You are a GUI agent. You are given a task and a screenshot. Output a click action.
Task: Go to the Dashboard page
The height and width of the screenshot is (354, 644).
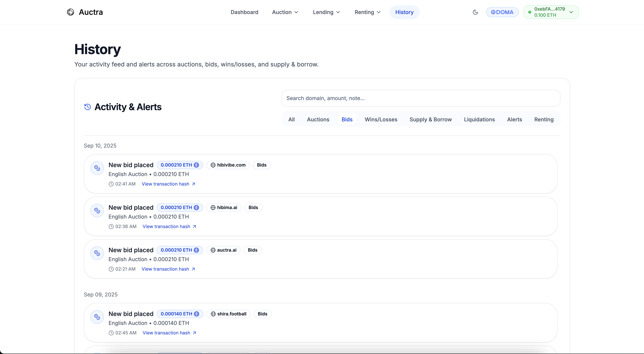[x=244, y=12]
